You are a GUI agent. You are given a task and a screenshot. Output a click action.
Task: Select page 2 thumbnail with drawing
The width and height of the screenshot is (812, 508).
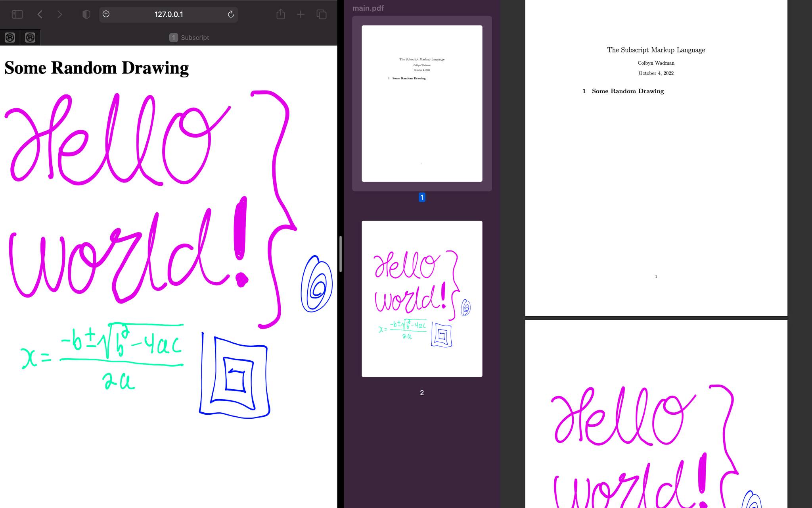(422, 298)
